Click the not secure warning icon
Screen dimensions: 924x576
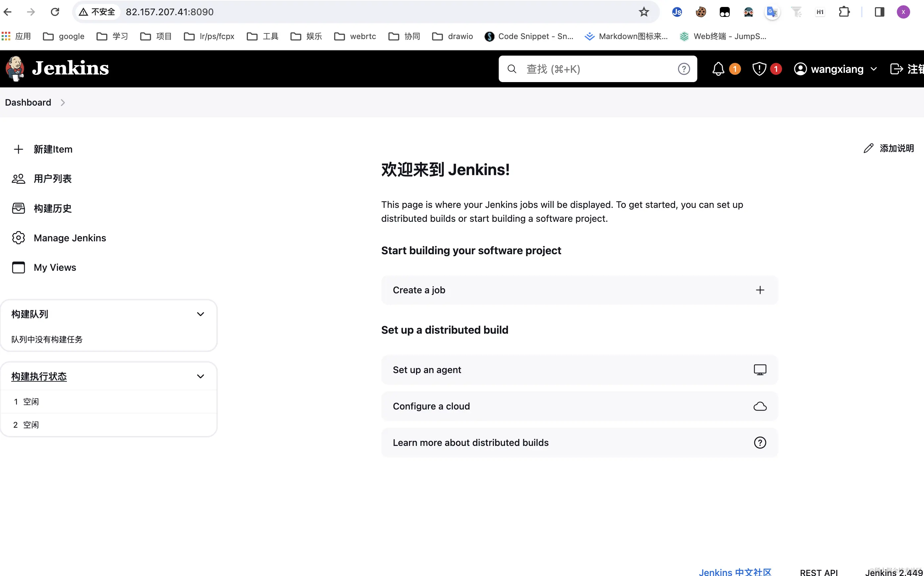click(x=83, y=12)
